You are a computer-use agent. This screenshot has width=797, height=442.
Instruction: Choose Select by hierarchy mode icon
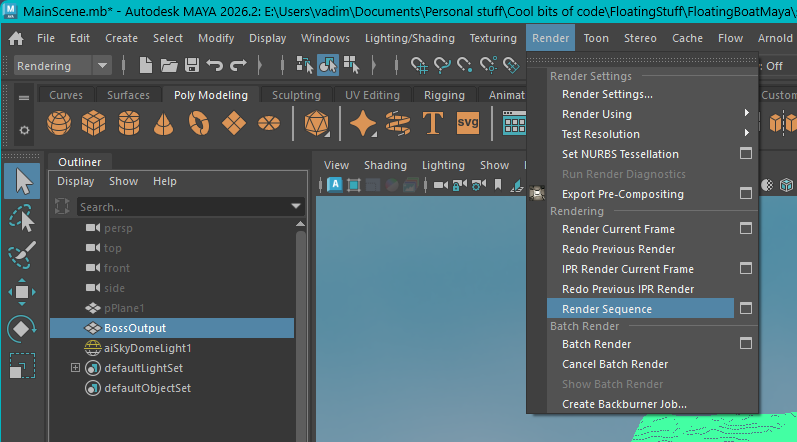pos(304,66)
